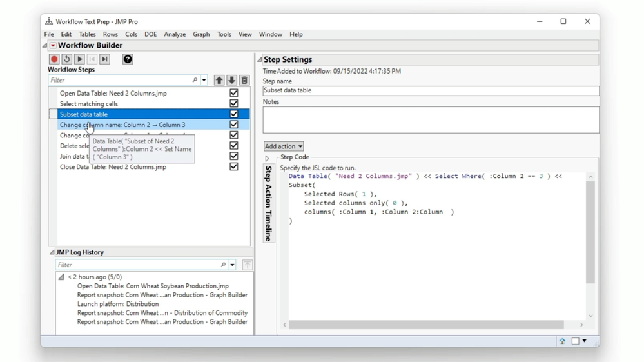The image size is (644, 362).
Task: Open the Analyze menu
Action: pos(174,34)
